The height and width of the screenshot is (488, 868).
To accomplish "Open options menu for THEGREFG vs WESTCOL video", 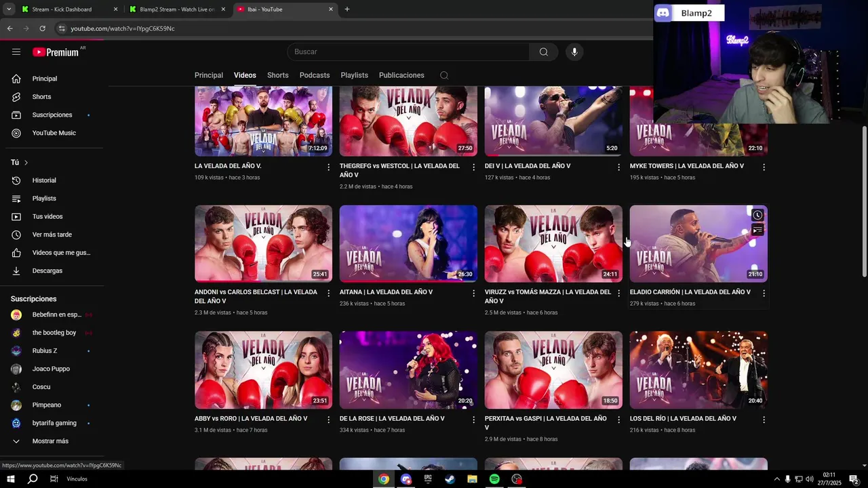I will click(474, 167).
